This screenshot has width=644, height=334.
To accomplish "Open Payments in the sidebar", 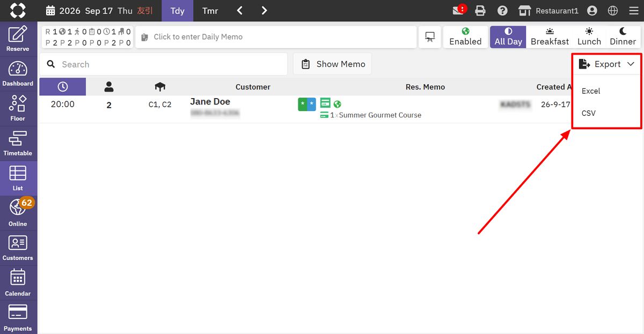I will 18,317.
